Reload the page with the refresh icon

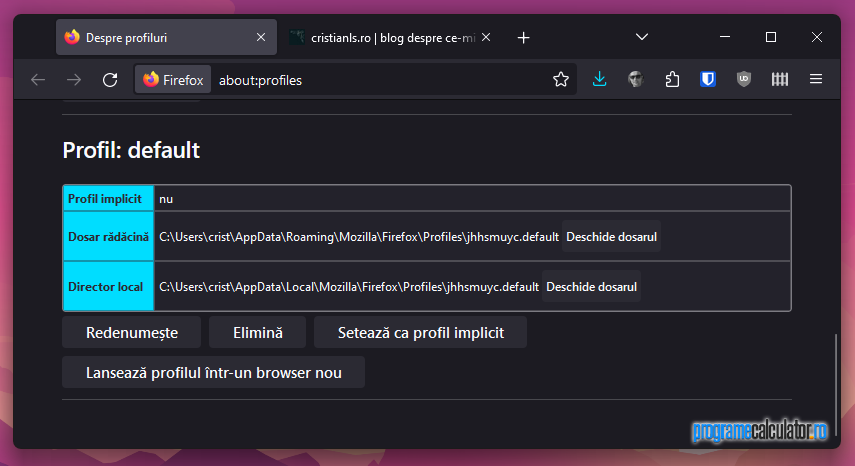click(x=110, y=80)
